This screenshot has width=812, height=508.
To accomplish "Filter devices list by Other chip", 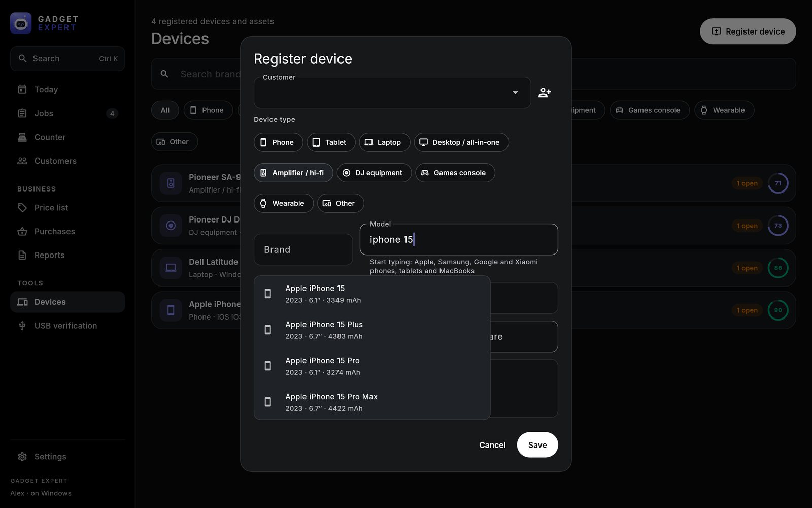I will pos(175,142).
